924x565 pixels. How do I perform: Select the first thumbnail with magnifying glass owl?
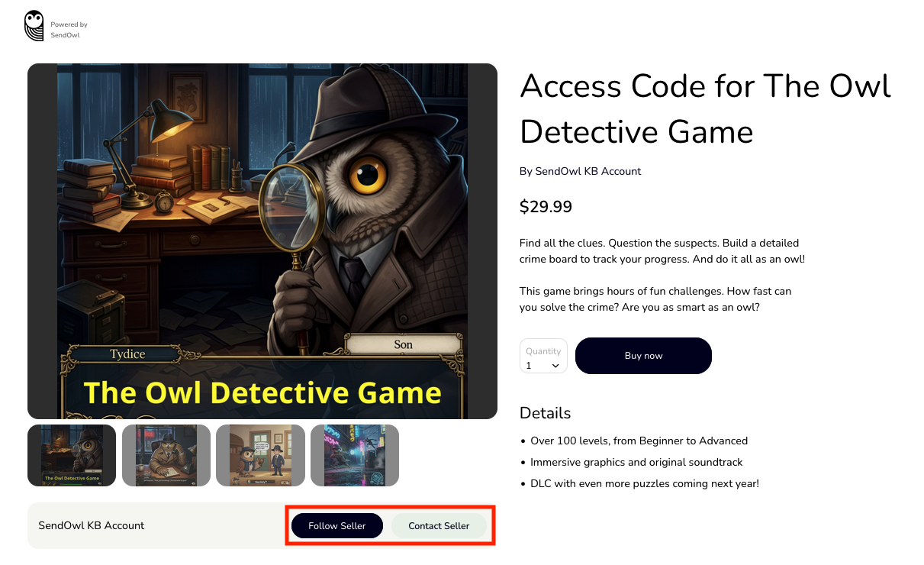coord(72,456)
